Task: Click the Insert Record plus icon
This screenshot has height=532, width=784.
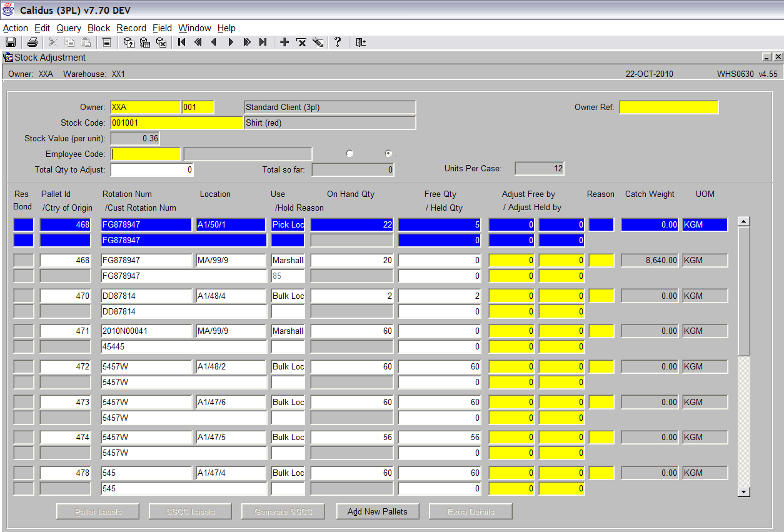Action: (x=284, y=42)
